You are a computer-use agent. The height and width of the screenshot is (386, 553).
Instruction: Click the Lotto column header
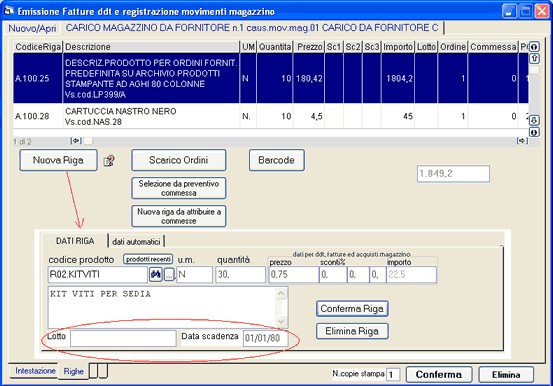coord(426,47)
